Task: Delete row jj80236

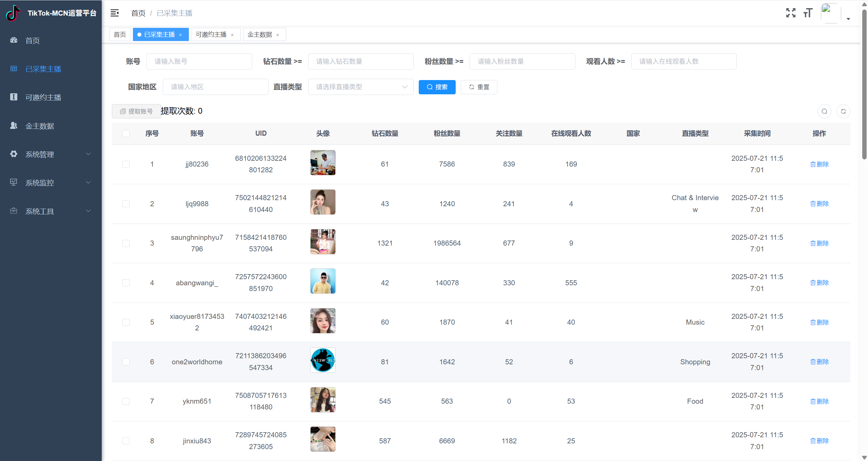Action: (x=819, y=164)
